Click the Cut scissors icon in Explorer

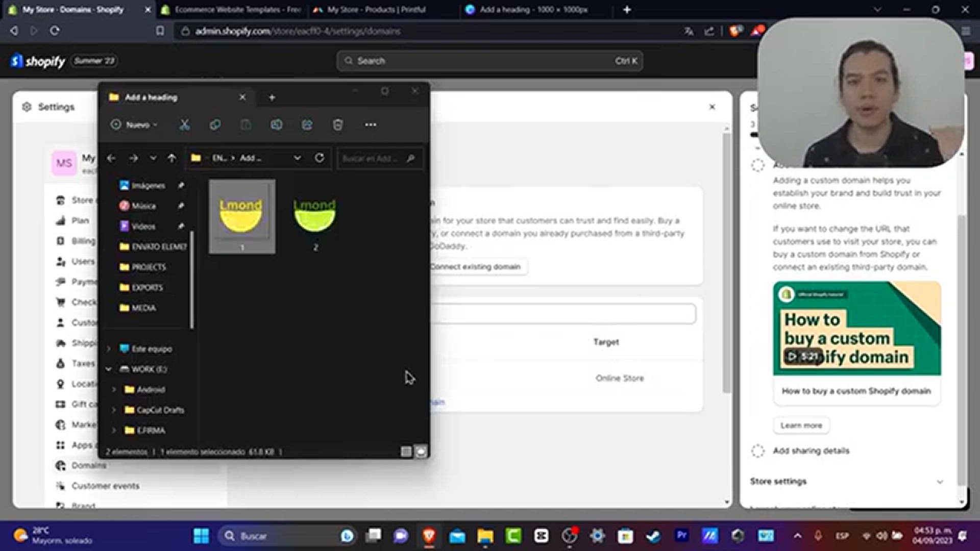point(184,124)
